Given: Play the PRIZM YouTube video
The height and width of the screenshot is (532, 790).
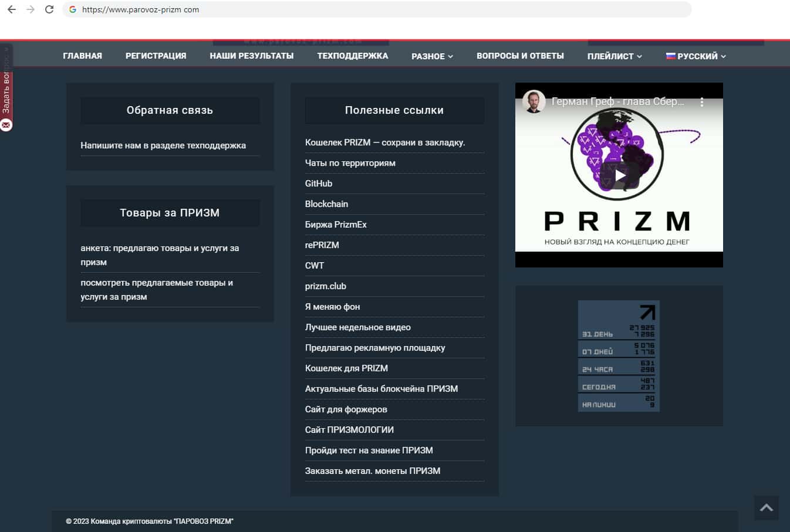Looking at the screenshot, I should [619, 175].
